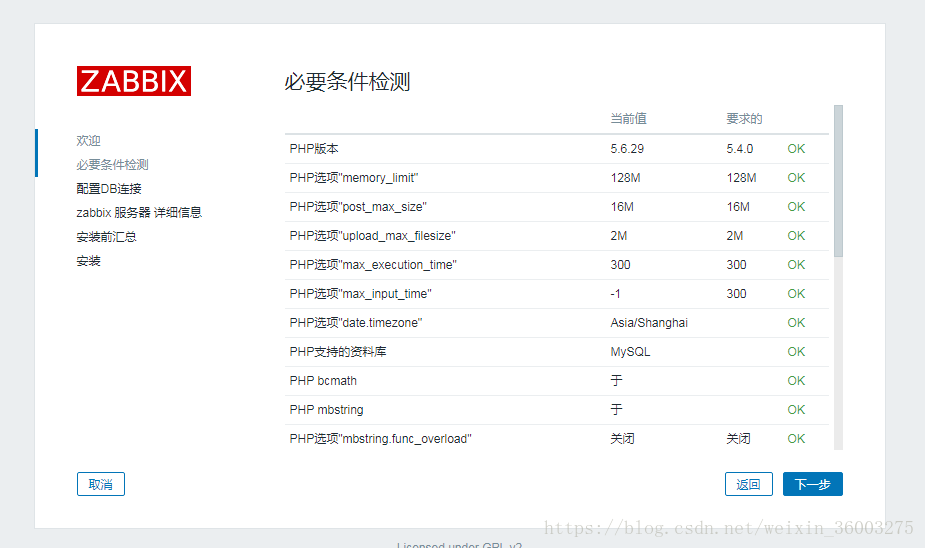This screenshot has height=548, width=925.
Task: Select the 必要条件检测 sidebar step
Action: point(112,165)
